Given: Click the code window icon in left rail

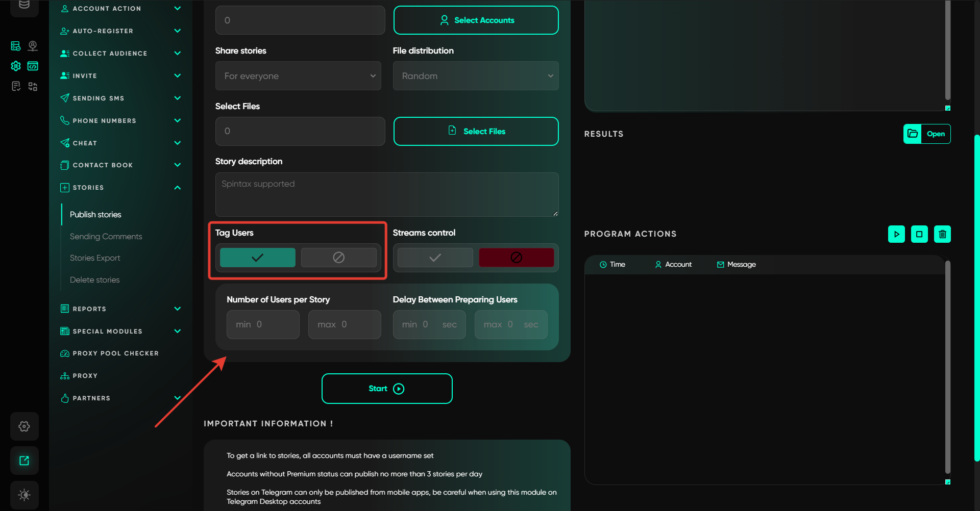Looking at the screenshot, I should [33, 66].
